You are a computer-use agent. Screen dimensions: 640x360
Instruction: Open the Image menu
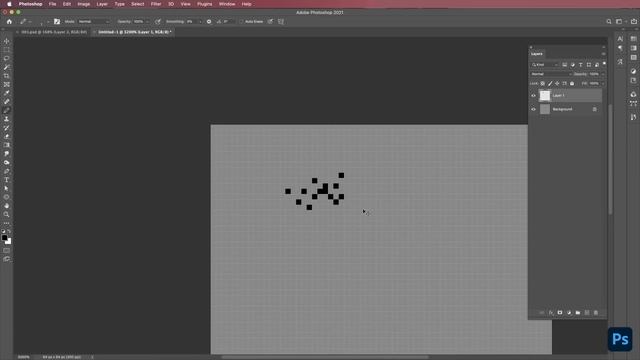(84, 4)
